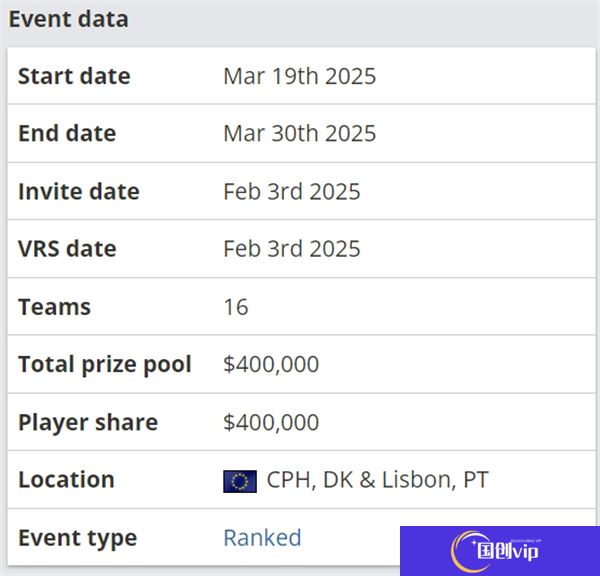Open the Ranked event type link
Image resolution: width=600 pixels, height=576 pixels.
(262, 537)
